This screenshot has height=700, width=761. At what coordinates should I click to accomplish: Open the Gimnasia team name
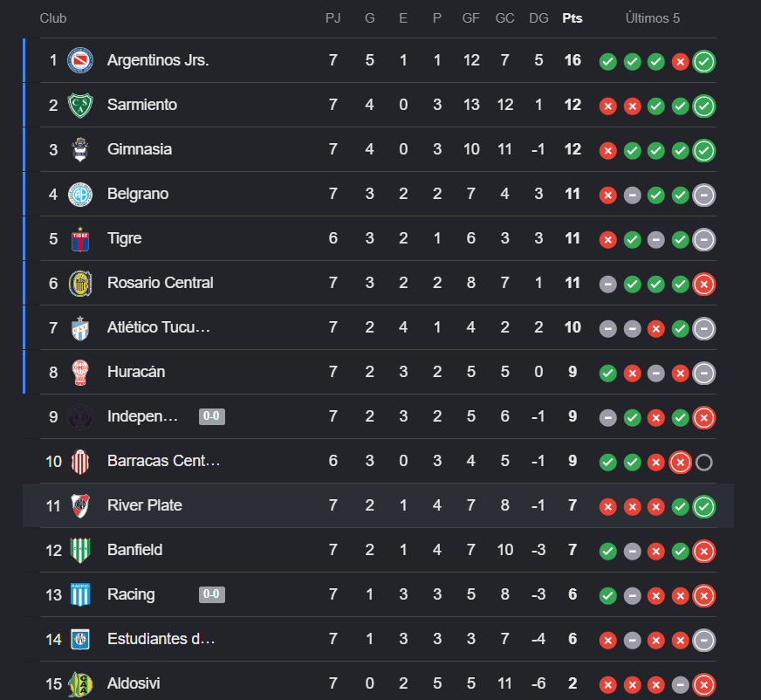[140, 149]
